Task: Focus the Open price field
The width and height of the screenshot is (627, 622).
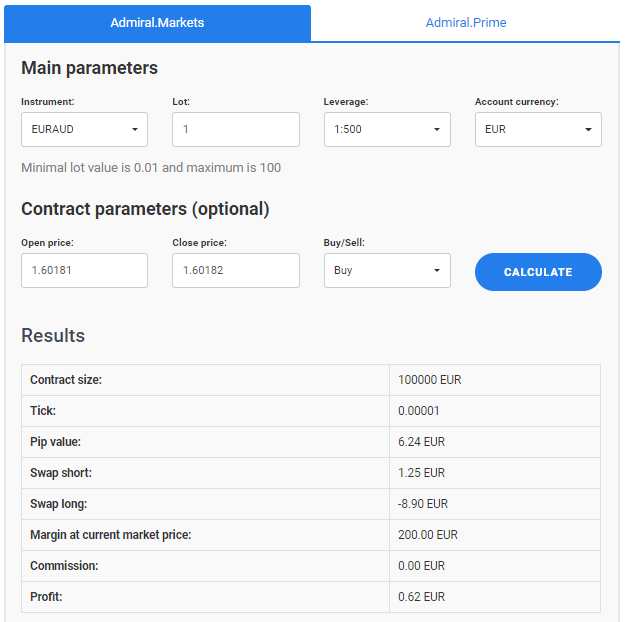Action: [84, 270]
